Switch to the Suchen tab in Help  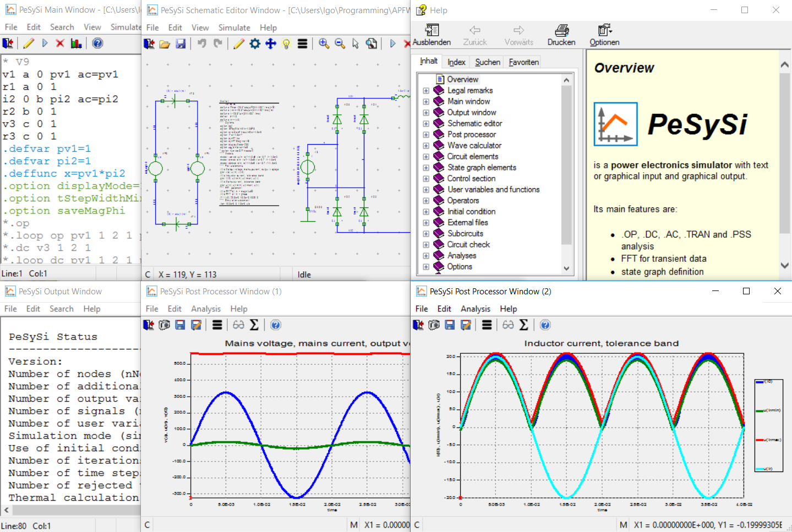(488, 62)
